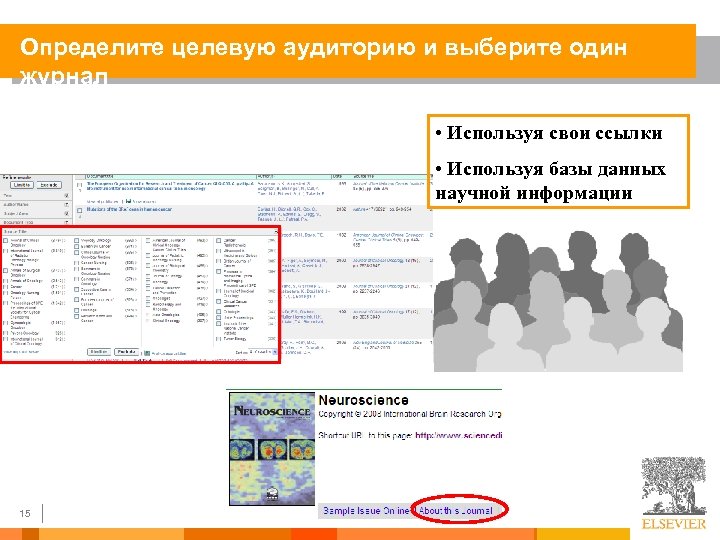Tick the Cancer Nursing source checkbox

[77, 263]
